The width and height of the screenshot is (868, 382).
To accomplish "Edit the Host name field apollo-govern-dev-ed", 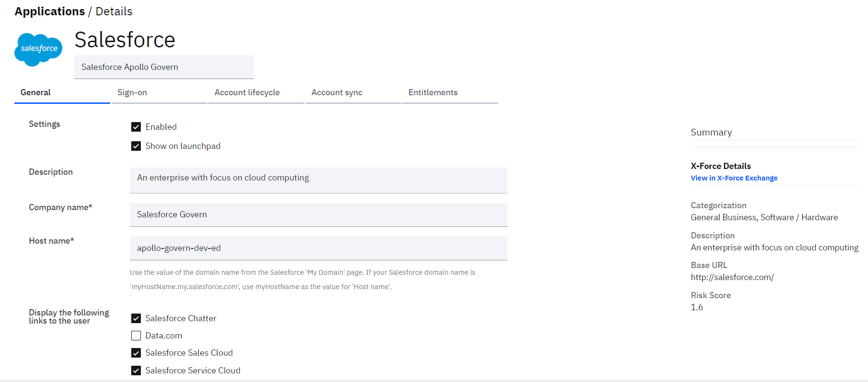I will (x=319, y=248).
